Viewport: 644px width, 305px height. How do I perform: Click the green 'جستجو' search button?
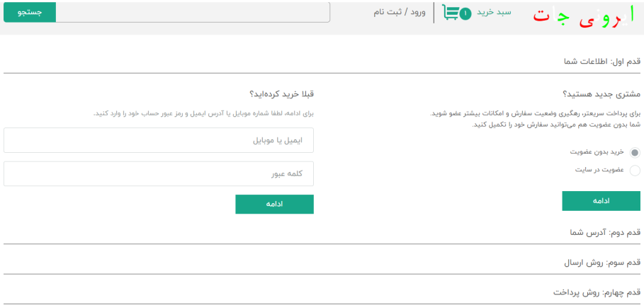[x=30, y=12]
